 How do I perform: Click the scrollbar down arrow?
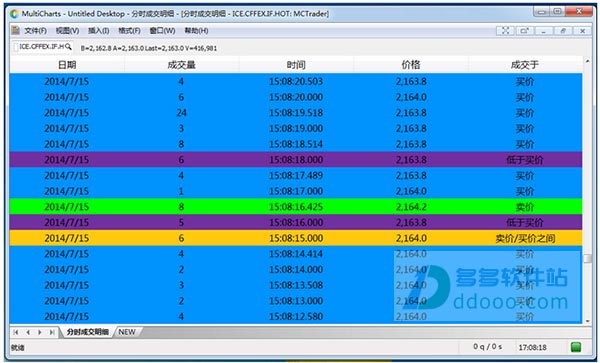click(587, 321)
